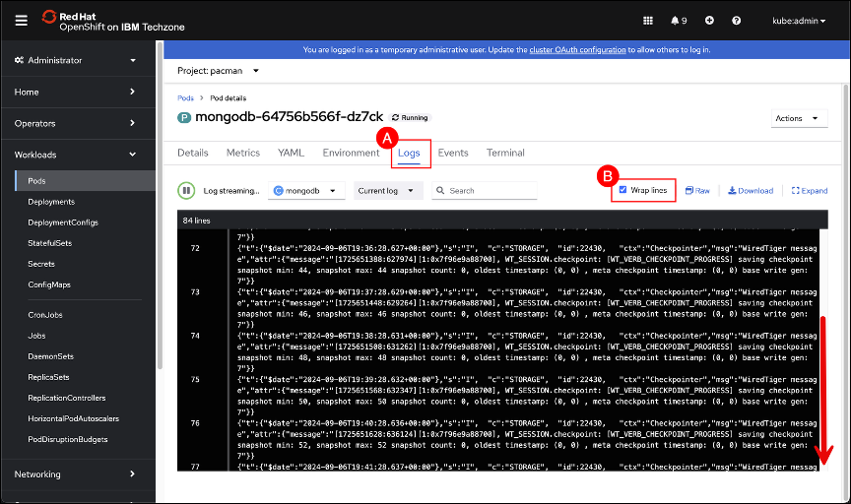Screen dimensions: 851x504
Task: Switch to the Events tab
Action: [453, 153]
